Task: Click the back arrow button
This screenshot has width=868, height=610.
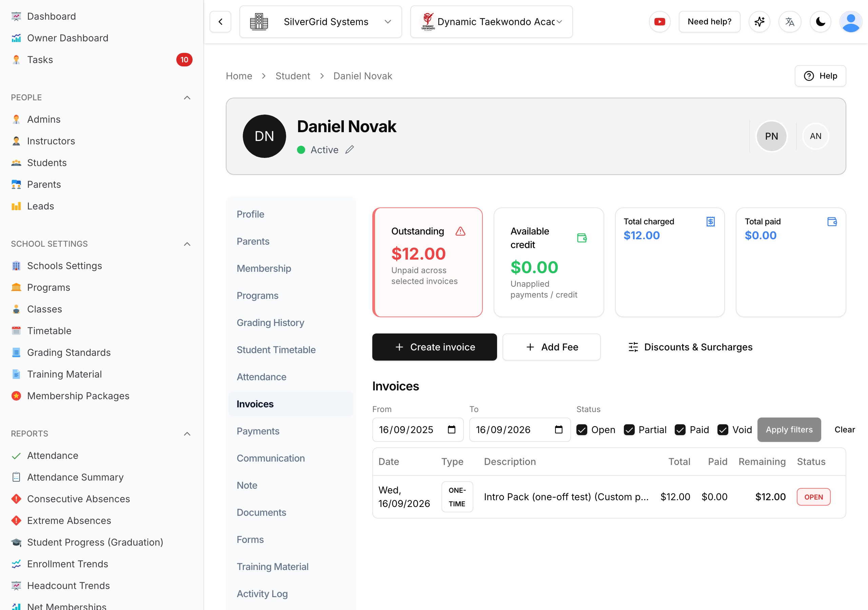Action: pyautogui.click(x=220, y=22)
